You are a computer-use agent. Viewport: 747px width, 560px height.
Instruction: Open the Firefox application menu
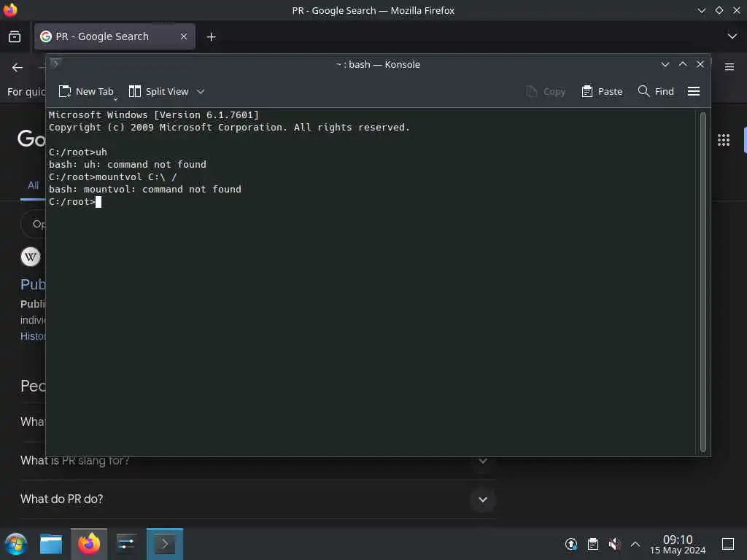[729, 67]
